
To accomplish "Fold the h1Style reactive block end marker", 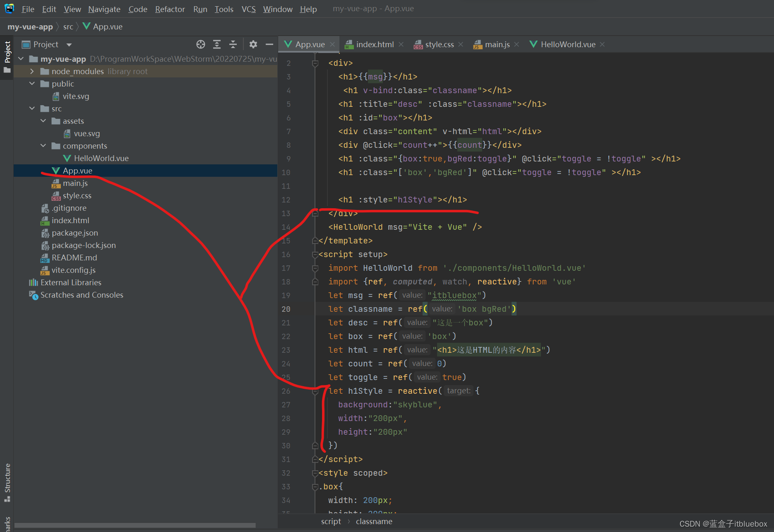I will pos(315,445).
